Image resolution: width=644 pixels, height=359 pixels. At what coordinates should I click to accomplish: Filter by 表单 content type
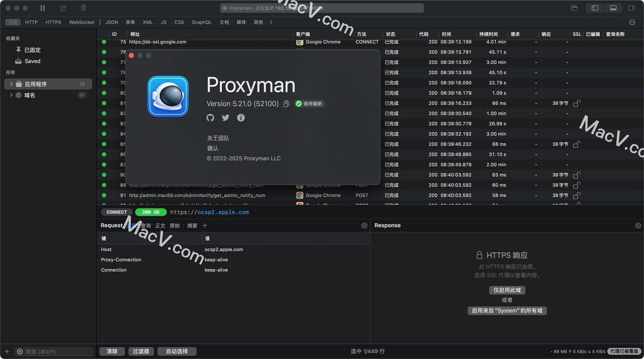130,22
